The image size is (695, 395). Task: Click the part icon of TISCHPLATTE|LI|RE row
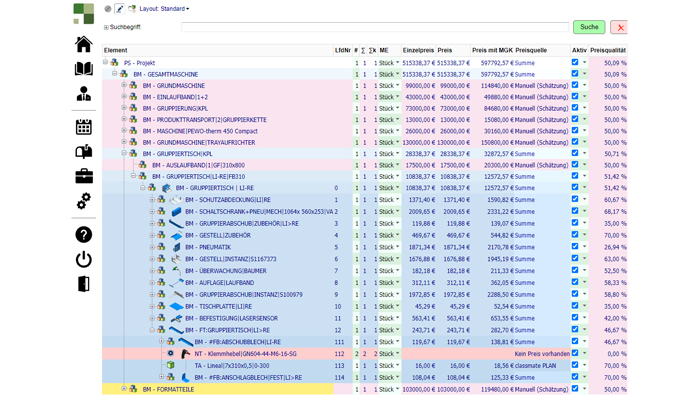(x=176, y=306)
